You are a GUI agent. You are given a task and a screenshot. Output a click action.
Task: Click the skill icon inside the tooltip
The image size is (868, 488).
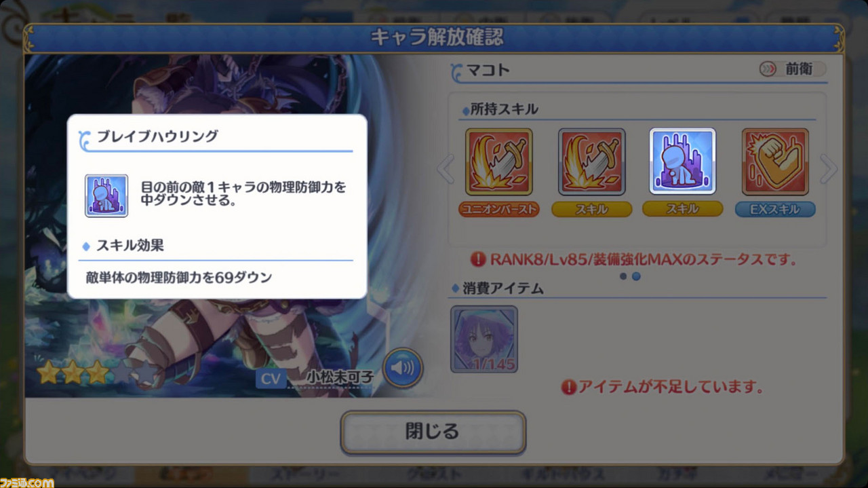pos(106,195)
